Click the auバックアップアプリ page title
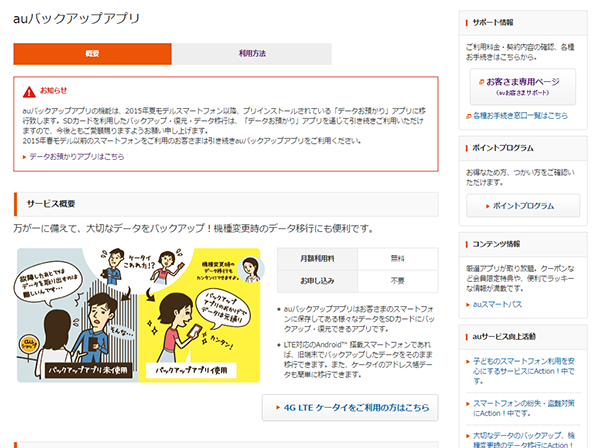600x448 pixels. point(77,18)
